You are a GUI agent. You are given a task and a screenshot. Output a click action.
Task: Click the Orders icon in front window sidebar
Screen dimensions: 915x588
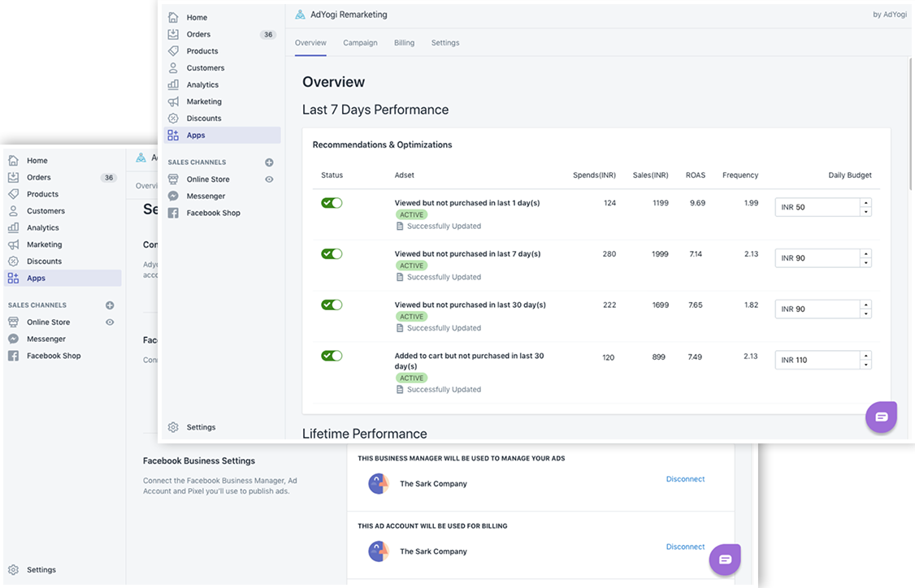173,34
